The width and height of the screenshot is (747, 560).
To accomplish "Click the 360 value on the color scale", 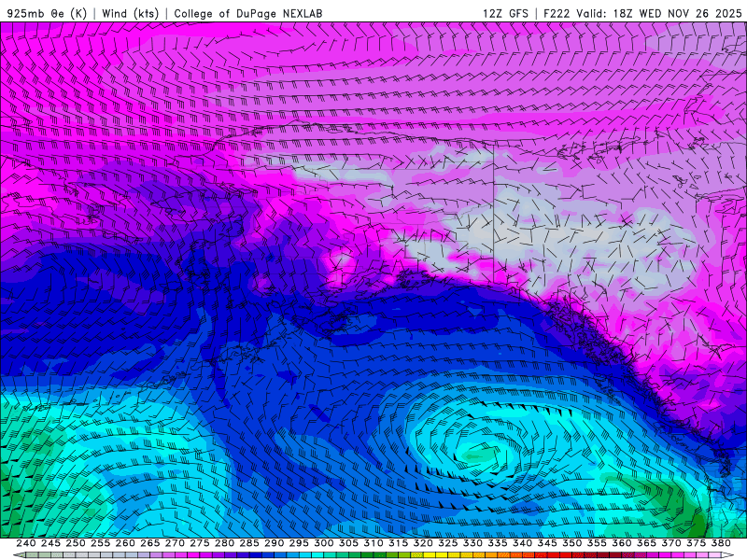I will 622,543.
